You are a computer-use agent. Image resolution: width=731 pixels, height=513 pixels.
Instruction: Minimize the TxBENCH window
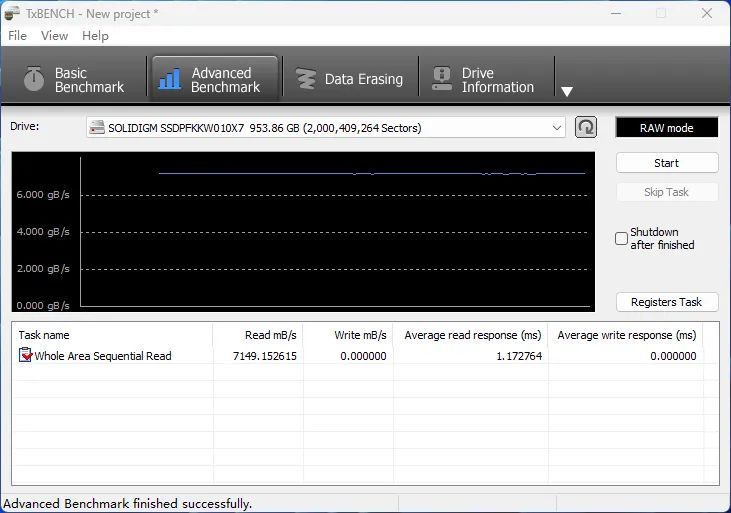pyautogui.click(x=616, y=14)
